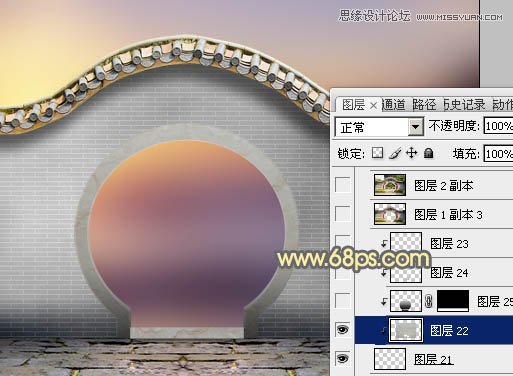Viewport: 513px width, 376px height.
Task: Open the 正常 blend mode dropdown
Action: coord(415,127)
